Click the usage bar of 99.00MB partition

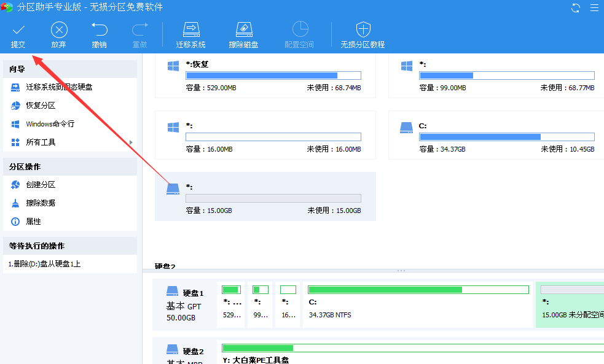[507, 76]
